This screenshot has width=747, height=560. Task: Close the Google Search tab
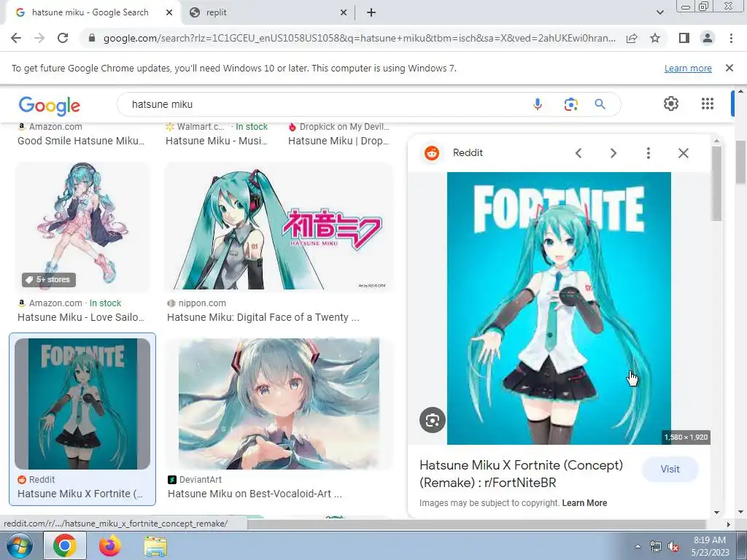pos(169,13)
